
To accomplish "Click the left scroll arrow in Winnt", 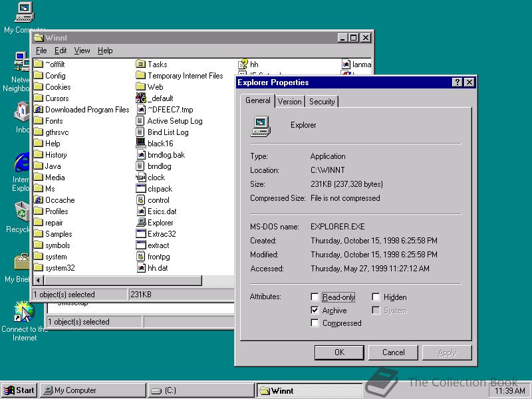I will [38, 280].
